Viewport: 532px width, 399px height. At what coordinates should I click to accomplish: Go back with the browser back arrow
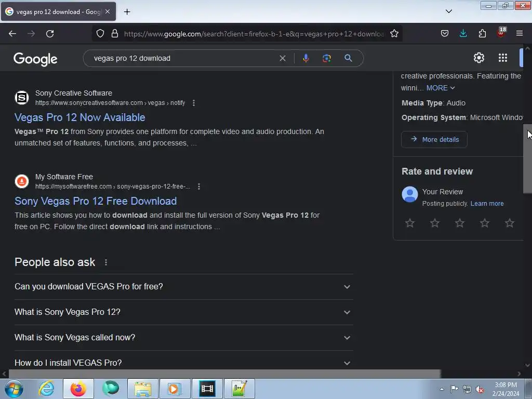click(12, 34)
